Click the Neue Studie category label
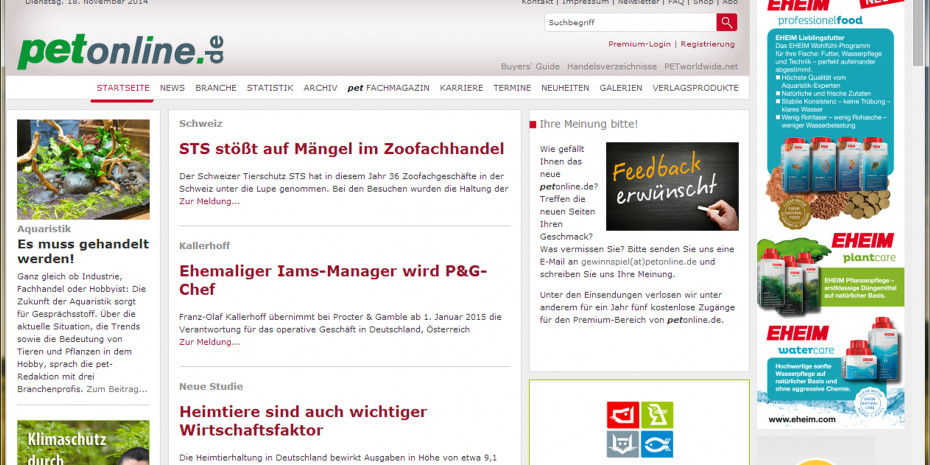The image size is (930, 465). (211, 387)
